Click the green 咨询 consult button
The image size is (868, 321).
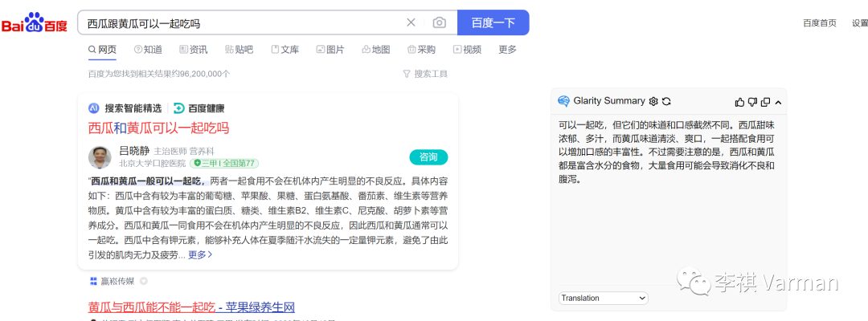click(x=428, y=157)
